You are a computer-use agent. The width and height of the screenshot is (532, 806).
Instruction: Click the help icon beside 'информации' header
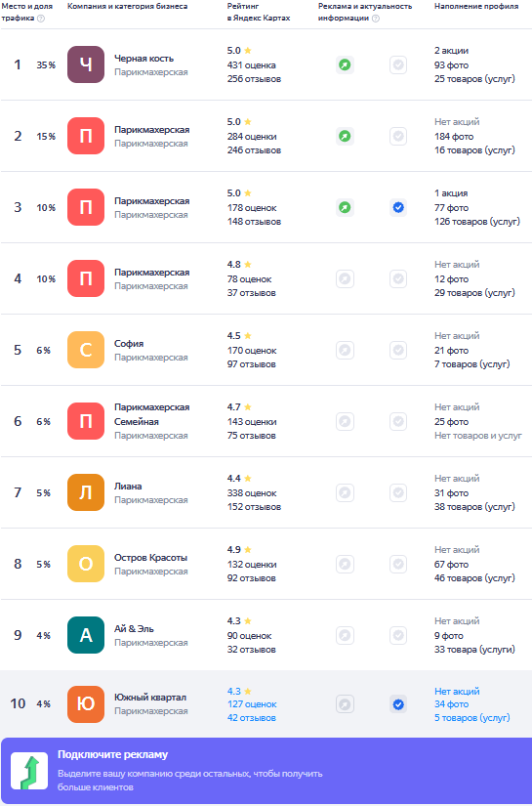point(376,18)
